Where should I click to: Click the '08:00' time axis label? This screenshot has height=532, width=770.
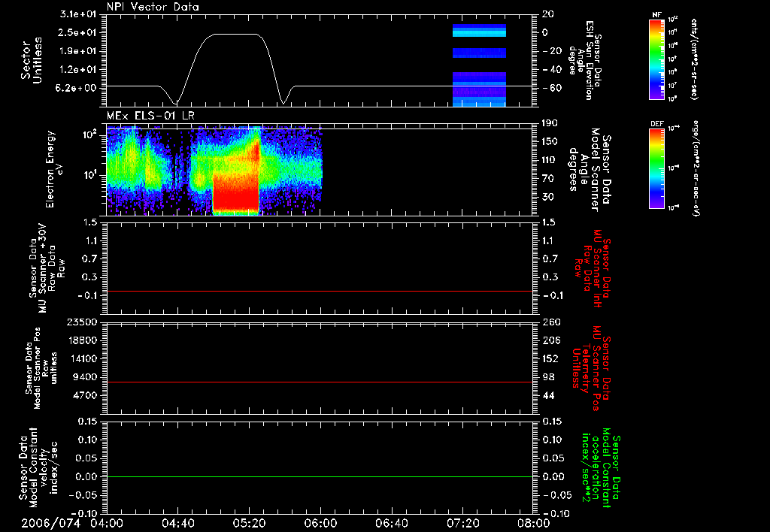point(533,523)
